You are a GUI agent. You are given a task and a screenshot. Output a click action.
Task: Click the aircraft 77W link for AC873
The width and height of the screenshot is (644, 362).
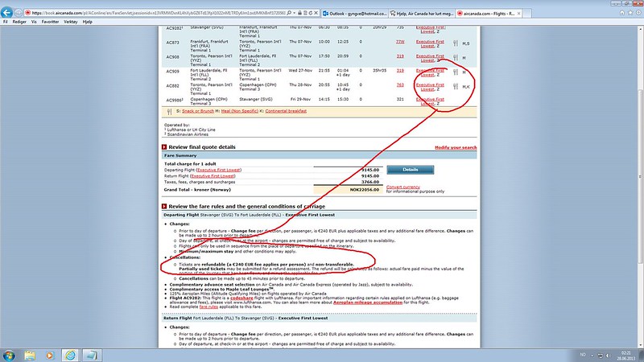pyautogui.click(x=400, y=42)
